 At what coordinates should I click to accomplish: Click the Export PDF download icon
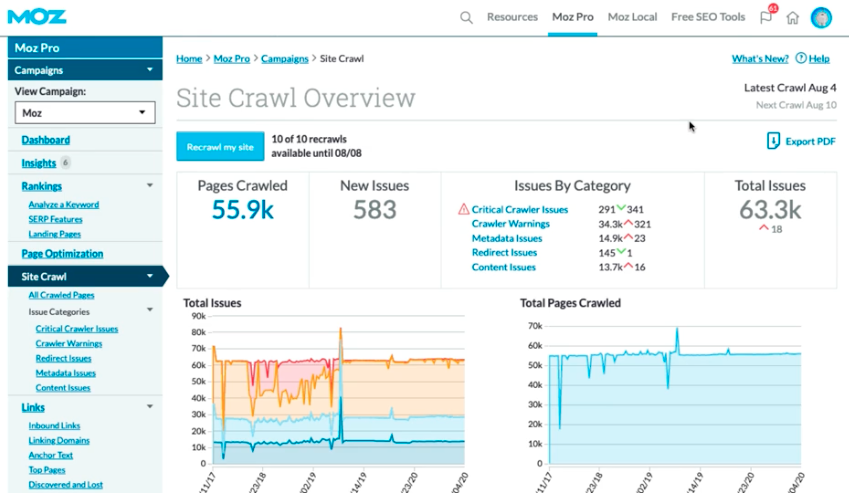(773, 141)
